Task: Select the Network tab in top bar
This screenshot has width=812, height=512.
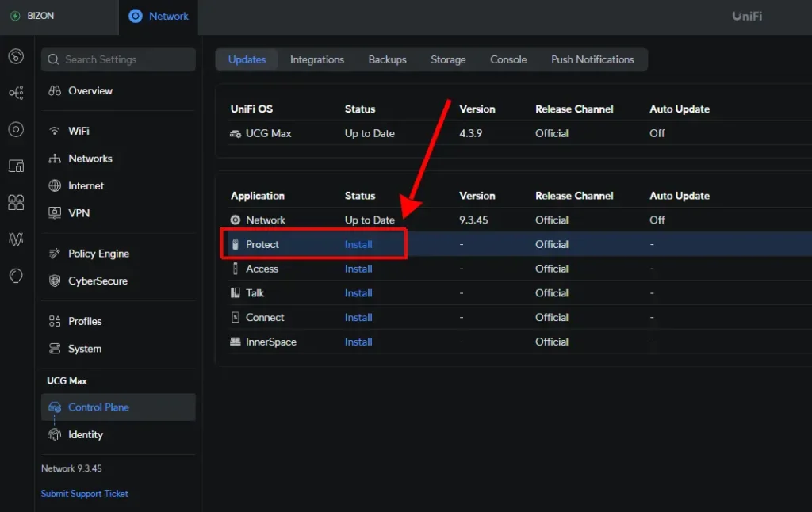Action: [159, 17]
